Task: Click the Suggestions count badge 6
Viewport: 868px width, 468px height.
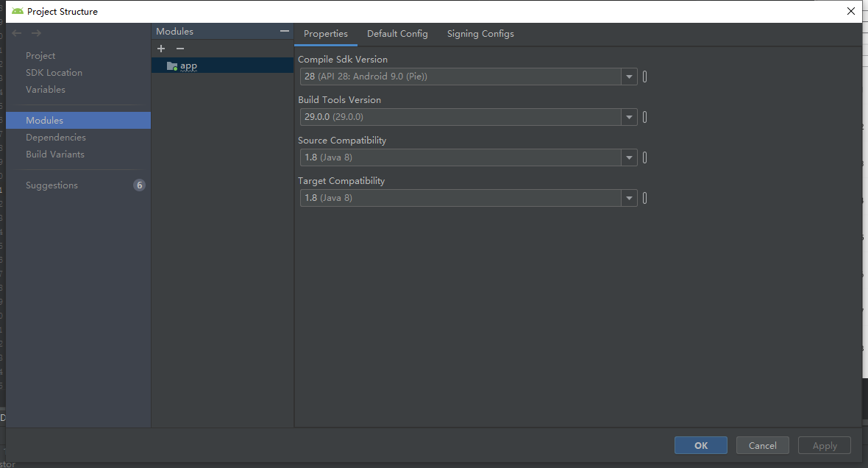Action: tap(140, 185)
